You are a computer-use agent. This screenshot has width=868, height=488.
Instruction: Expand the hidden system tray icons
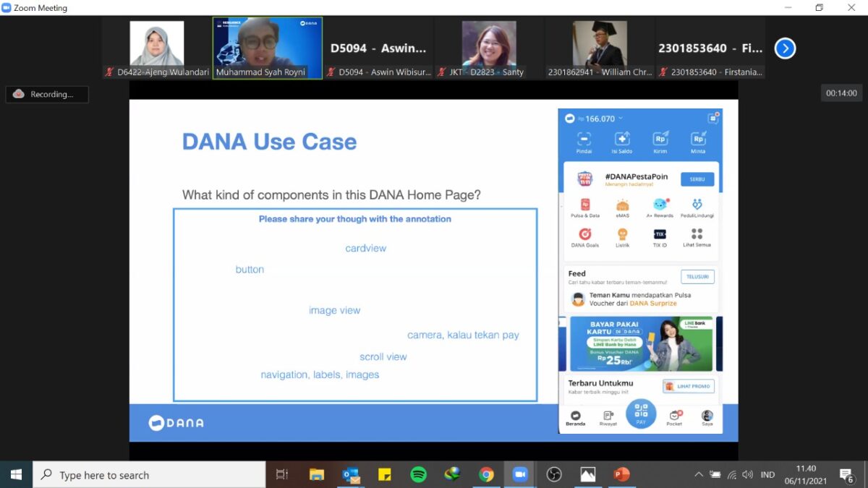(x=698, y=474)
